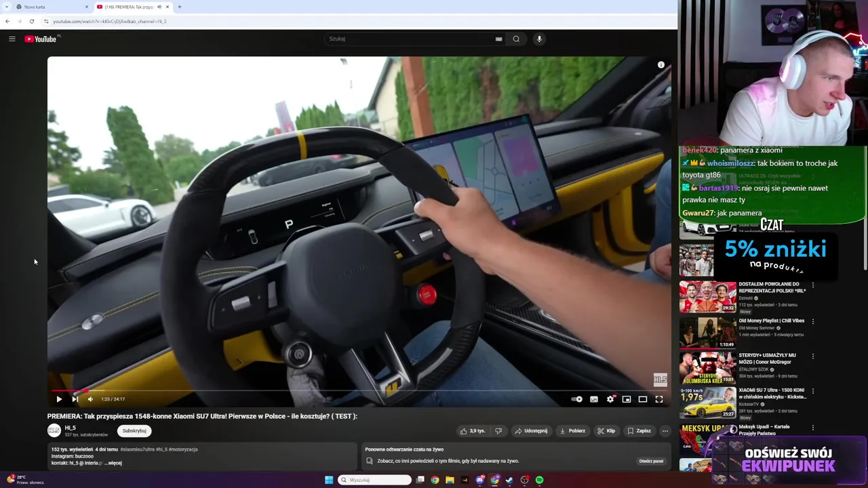Open the DOSTAŁEM POWOŁANIE DO REPREZENTACJI video thumbnail

[708, 297]
